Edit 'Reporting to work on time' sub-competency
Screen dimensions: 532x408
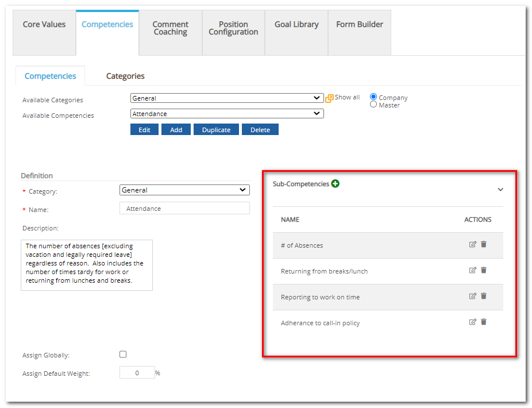pos(473,296)
